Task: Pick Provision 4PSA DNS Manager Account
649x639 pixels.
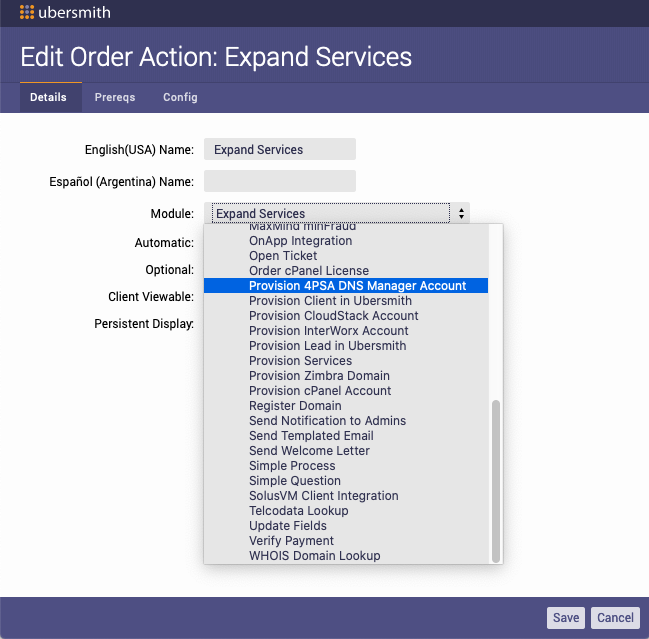Action: 346,286
